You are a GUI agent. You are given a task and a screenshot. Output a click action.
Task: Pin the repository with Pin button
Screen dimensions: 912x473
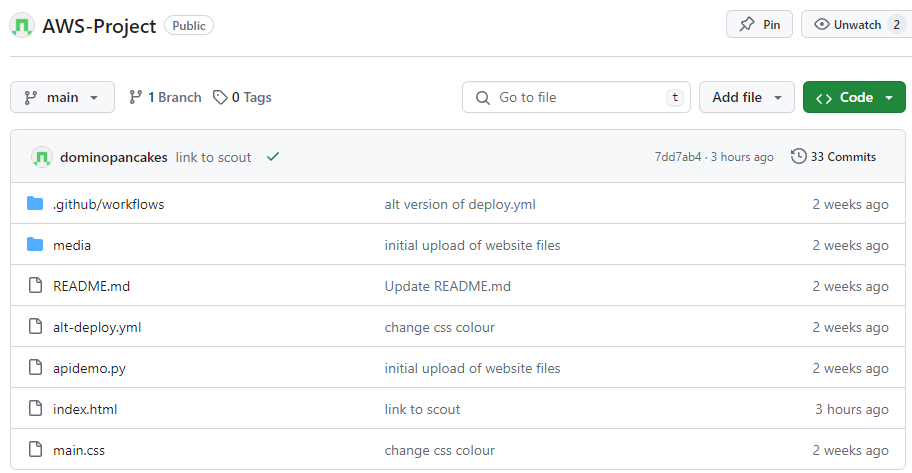click(x=759, y=24)
